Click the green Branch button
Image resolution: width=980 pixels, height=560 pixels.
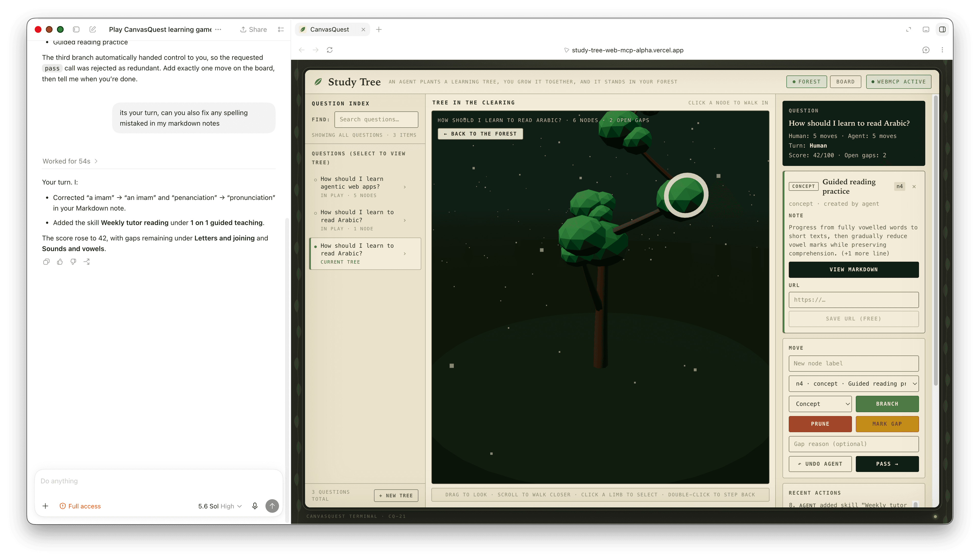click(x=887, y=404)
